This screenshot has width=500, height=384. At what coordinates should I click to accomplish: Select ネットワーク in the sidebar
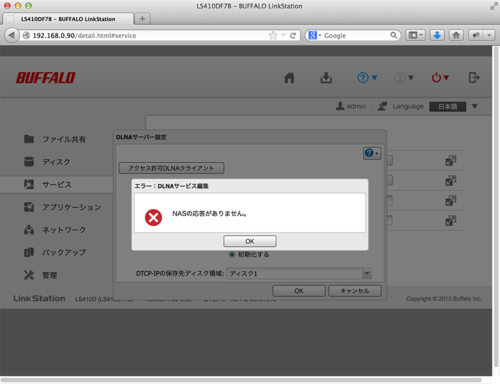pyautogui.click(x=64, y=230)
